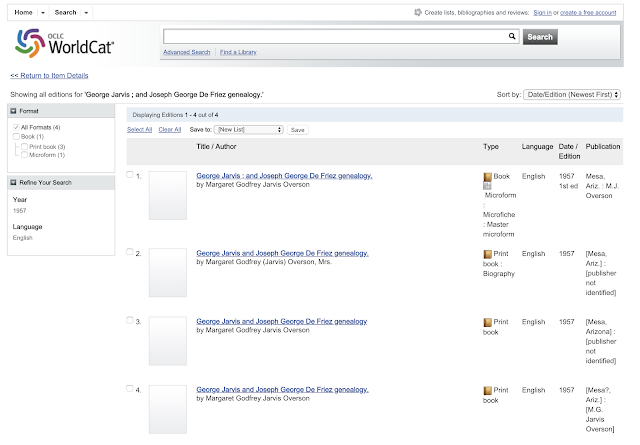Open the Home menu
640x445 pixels.
27,11
